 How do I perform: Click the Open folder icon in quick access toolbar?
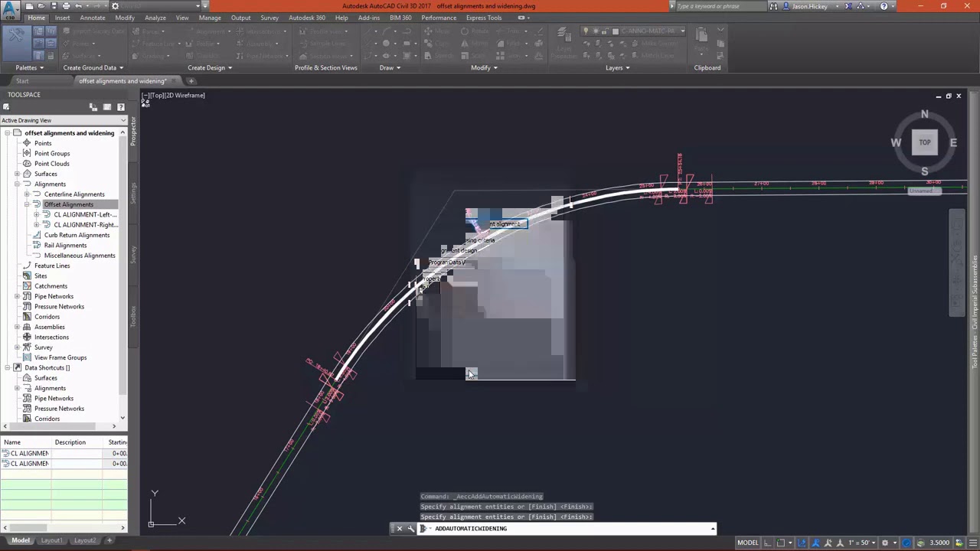(x=41, y=6)
